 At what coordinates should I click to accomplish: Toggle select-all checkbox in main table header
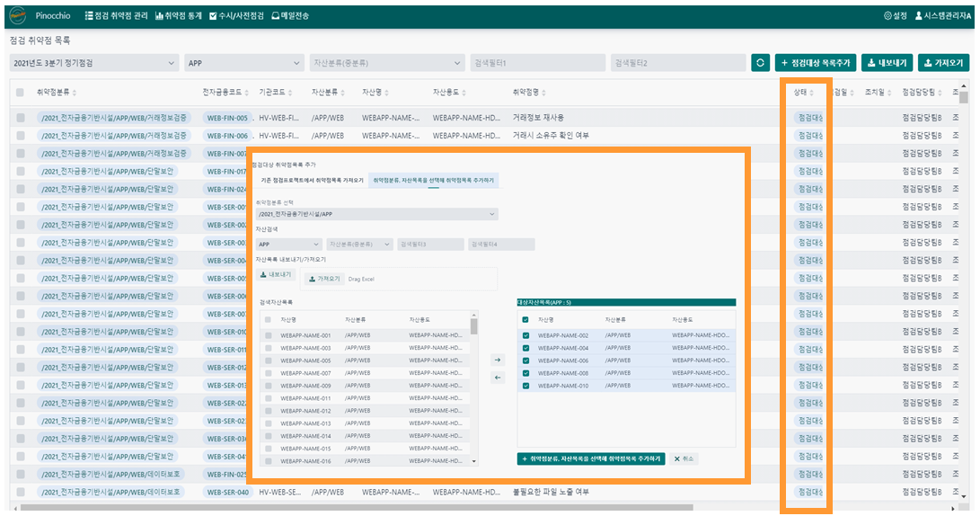coord(20,93)
